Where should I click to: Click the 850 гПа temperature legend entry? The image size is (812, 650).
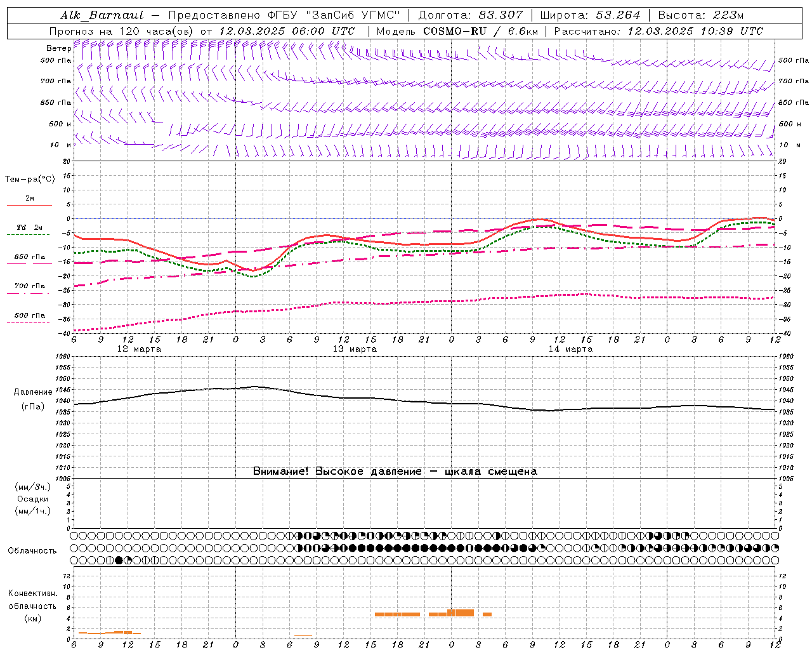coord(29,256)
